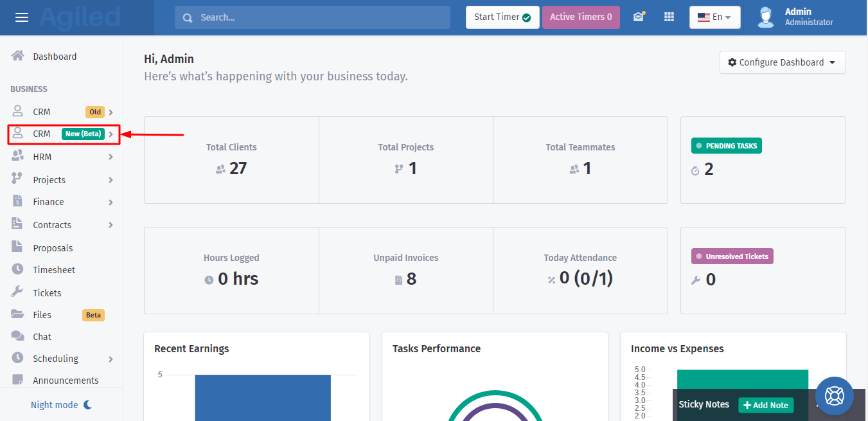The image size is (868, 421).
Task: Click the Dashboard home icon
Action: point(18,56)
